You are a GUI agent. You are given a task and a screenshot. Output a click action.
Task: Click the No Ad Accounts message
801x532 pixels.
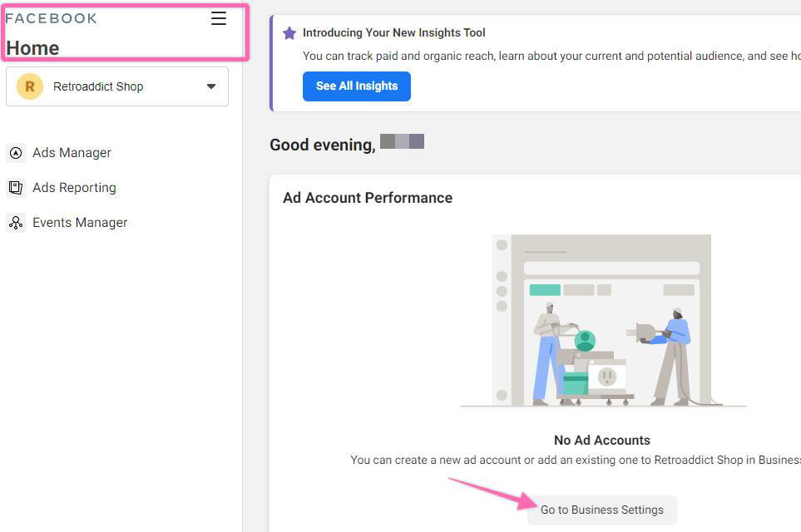pyautogui.click(x=601, y=441)
